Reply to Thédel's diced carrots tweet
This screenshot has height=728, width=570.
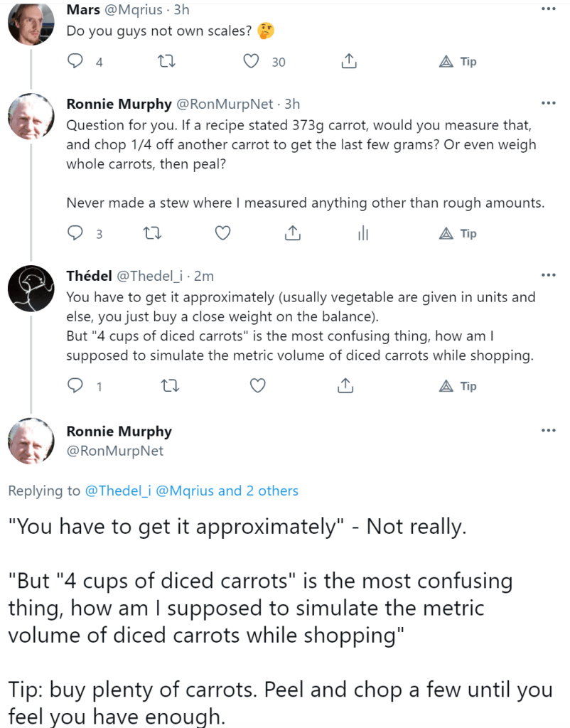coord(75,386)
